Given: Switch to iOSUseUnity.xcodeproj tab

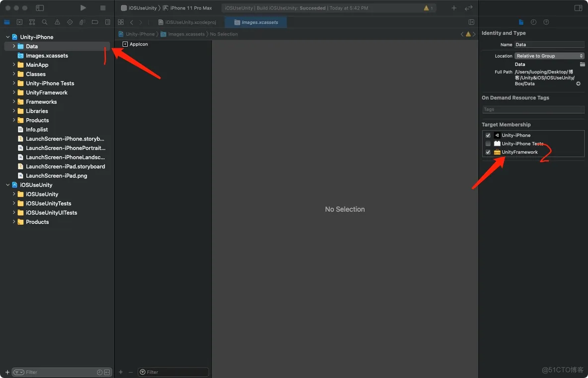Looking at the screenshot, I should tap(188, 22).
